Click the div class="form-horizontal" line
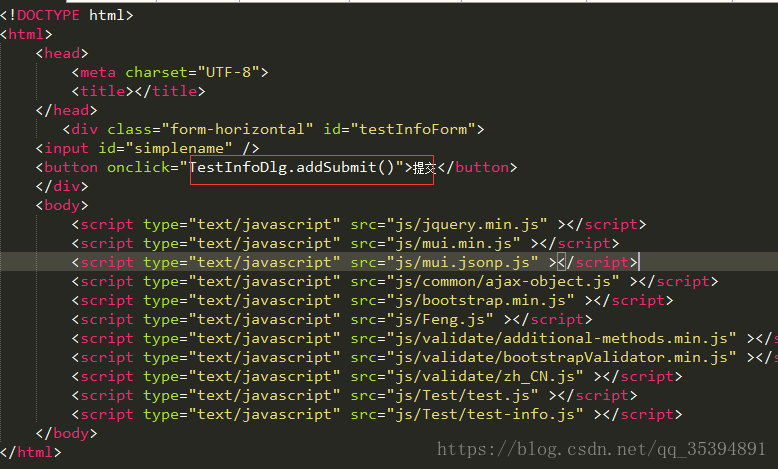Image resolution: width=778 pixels, height=469 pixels. (x=273, y=130)
